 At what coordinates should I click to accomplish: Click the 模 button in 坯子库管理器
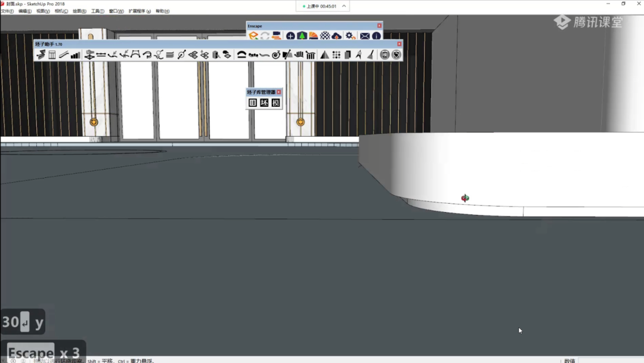tap(275, 103)
